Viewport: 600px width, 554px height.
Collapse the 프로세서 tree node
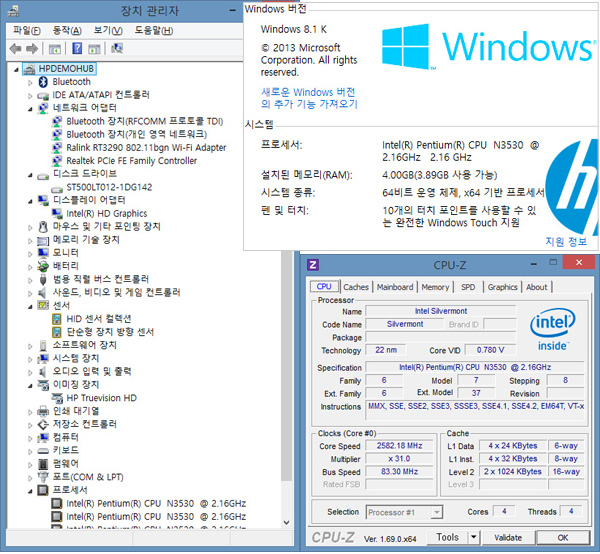click(30, 490)
